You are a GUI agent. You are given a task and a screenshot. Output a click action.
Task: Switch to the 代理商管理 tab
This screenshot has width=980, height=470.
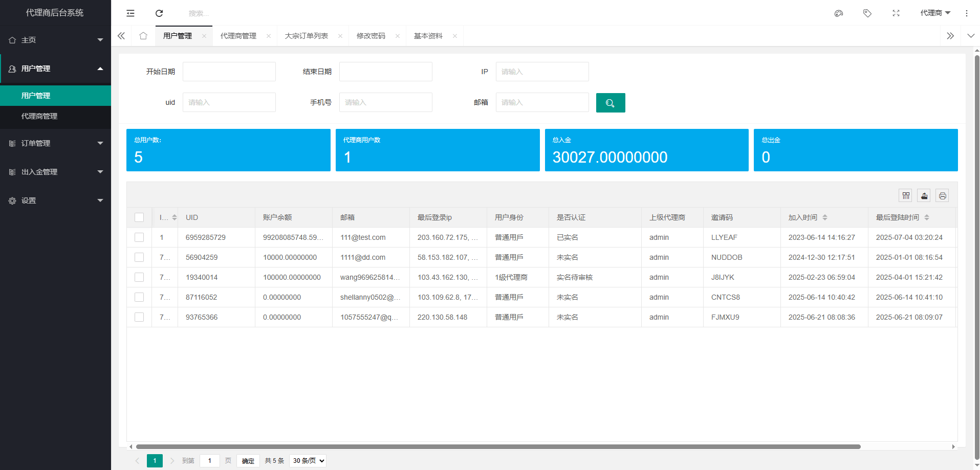[x=238, y=36]
